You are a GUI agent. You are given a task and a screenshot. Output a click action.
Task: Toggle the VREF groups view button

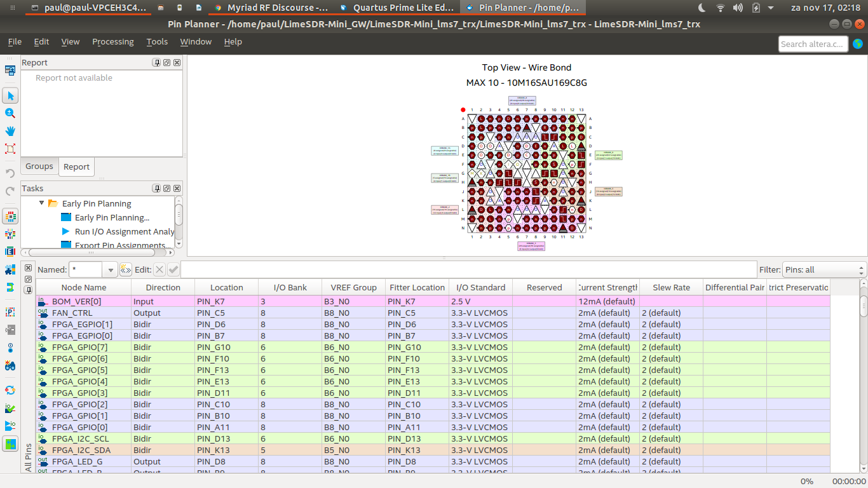[10, 234]
